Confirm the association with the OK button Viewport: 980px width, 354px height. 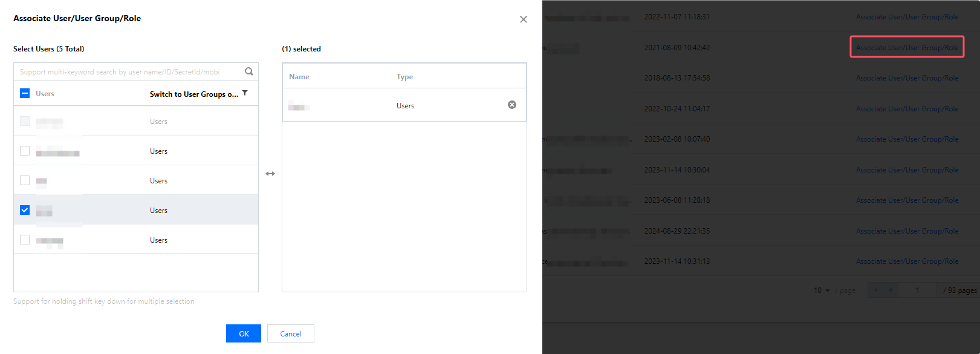click(x=244, y=333)
